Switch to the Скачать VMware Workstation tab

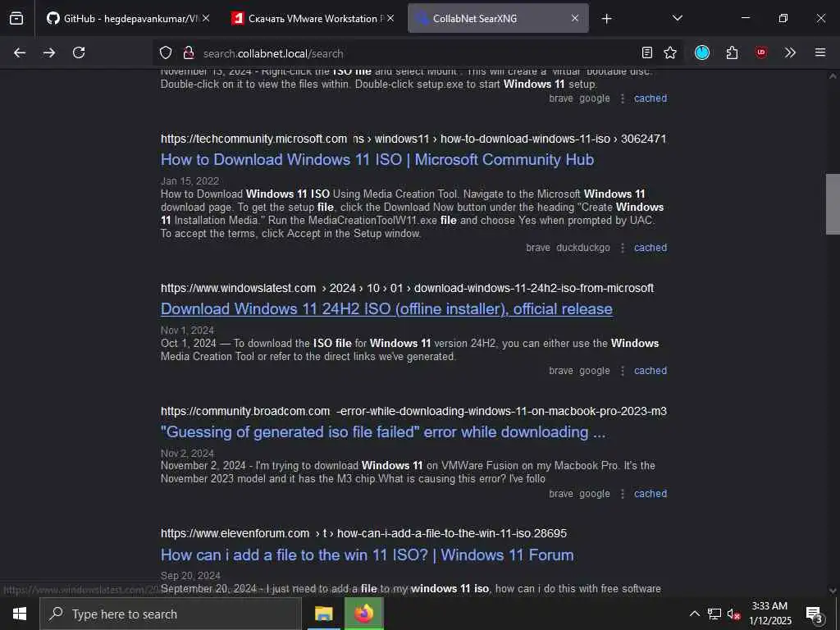(x=313, y=18)
